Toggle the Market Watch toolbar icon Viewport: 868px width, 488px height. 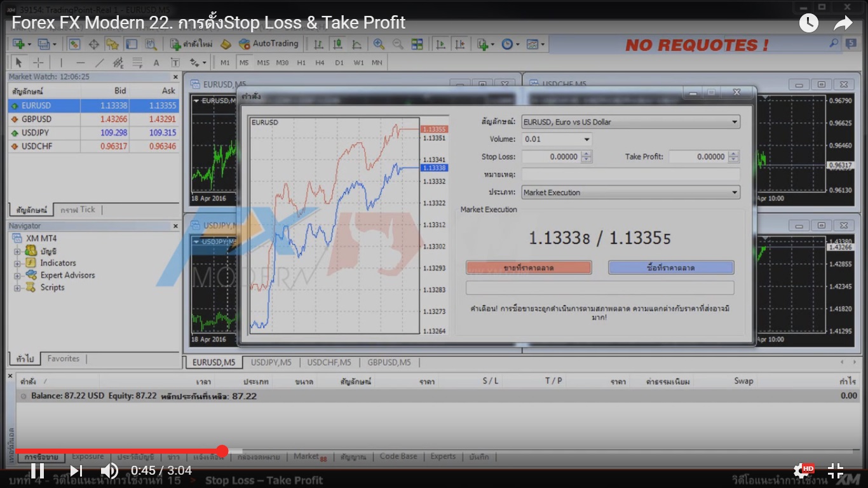tap(74, 44)
